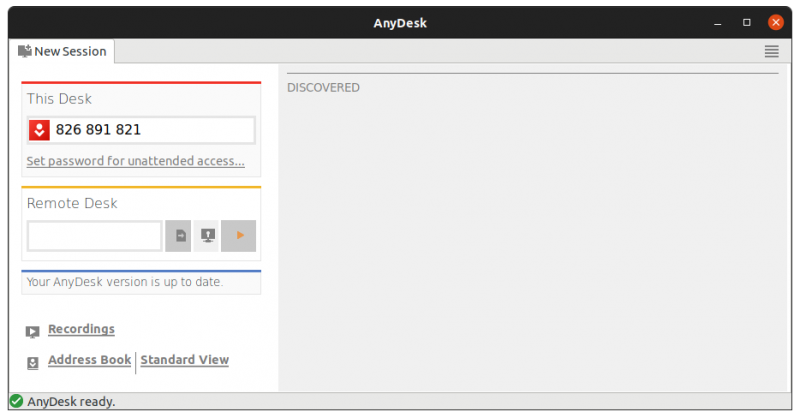Click the AnyDesk ready status text
Viewport: 800px width, 418px height.
(71, 402)
